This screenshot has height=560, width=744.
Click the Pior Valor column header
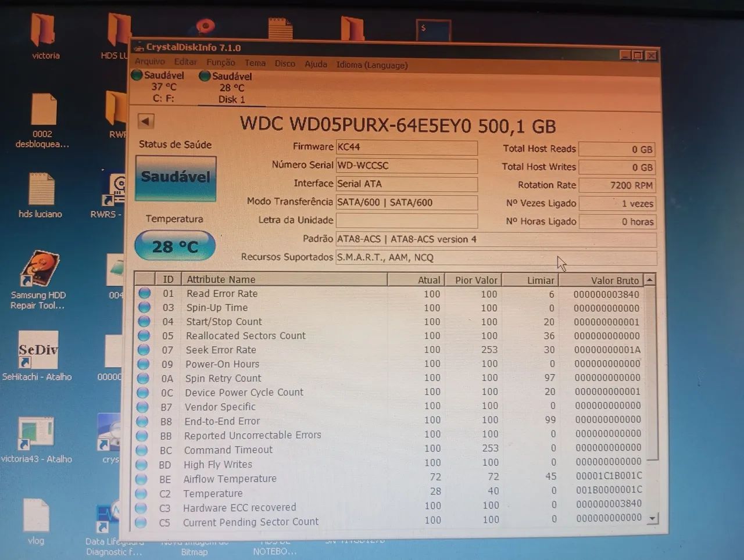473,280
